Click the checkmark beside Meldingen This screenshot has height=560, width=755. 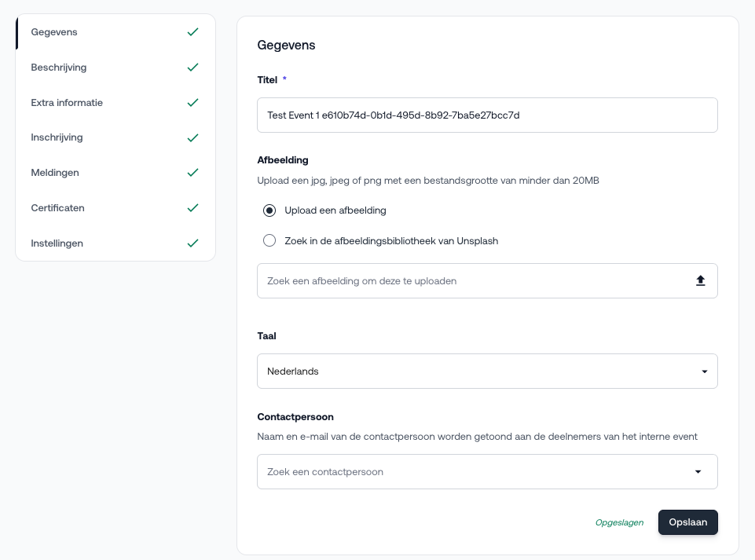pos(192,173)
